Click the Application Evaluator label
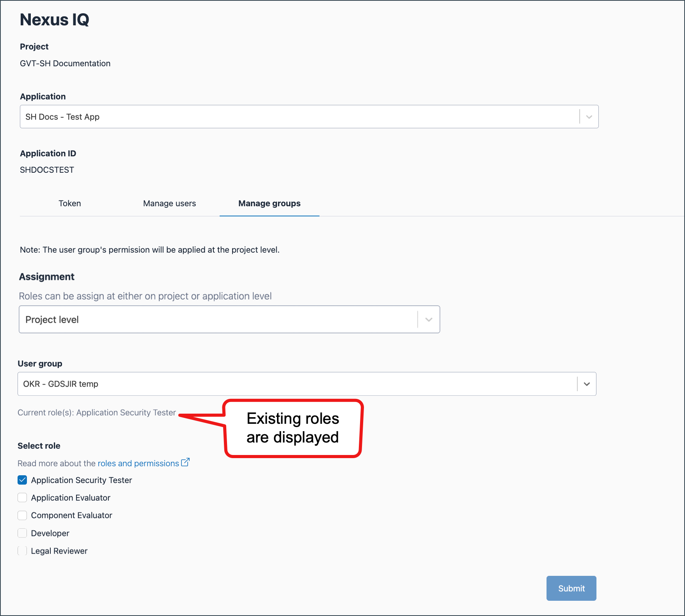 point(71,498)
